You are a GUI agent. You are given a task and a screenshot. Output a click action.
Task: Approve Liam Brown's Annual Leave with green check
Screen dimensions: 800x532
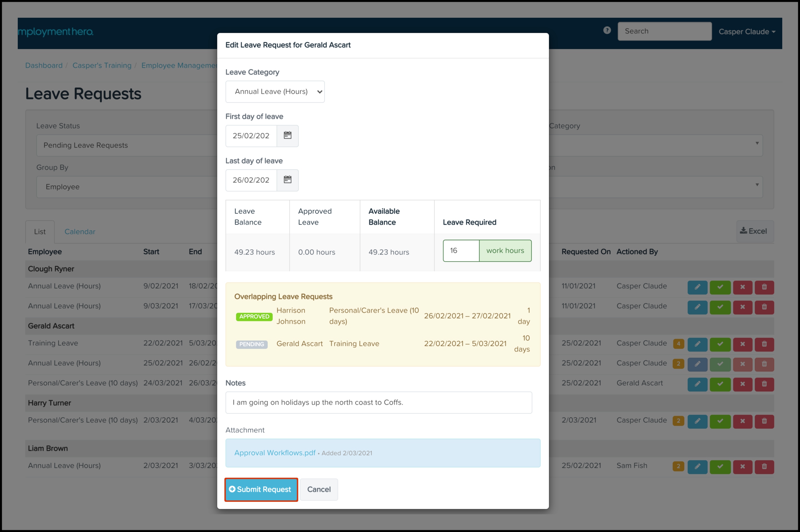tap(720, 467)
